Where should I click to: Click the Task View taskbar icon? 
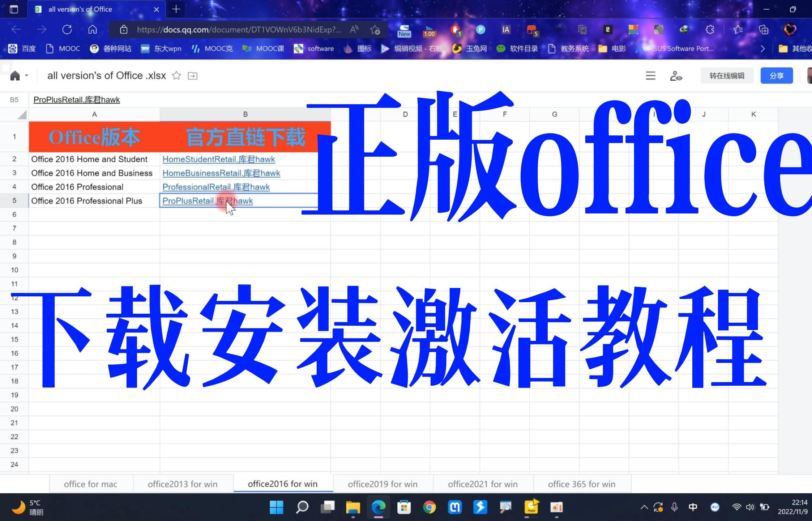tap(328, 507)
